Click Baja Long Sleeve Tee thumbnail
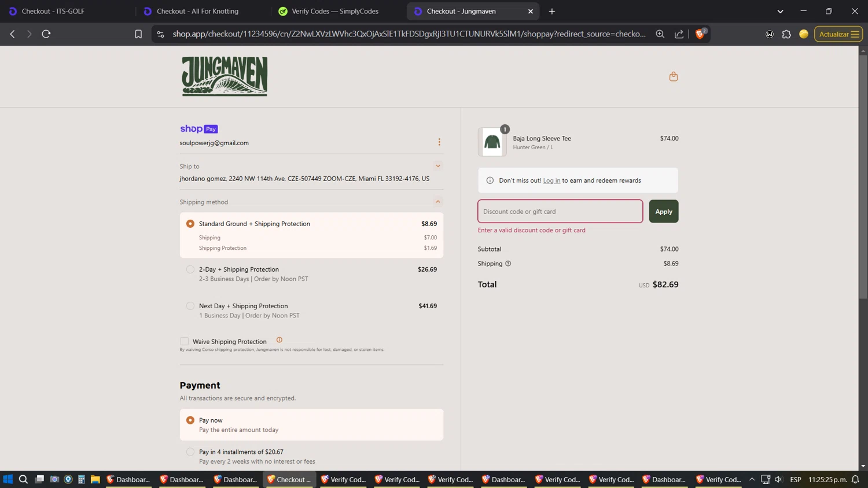 (492, 142)
